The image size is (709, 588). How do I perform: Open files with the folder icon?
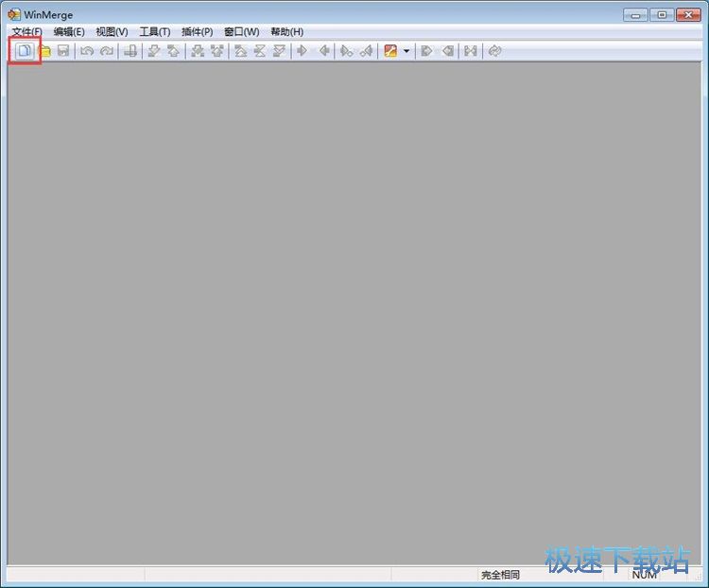pos(45,51)
